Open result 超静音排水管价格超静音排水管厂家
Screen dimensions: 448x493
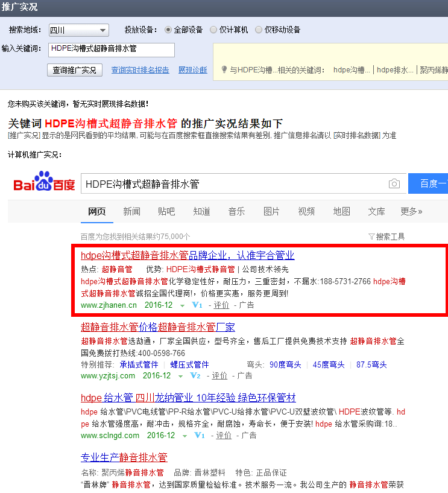point(158,327)
